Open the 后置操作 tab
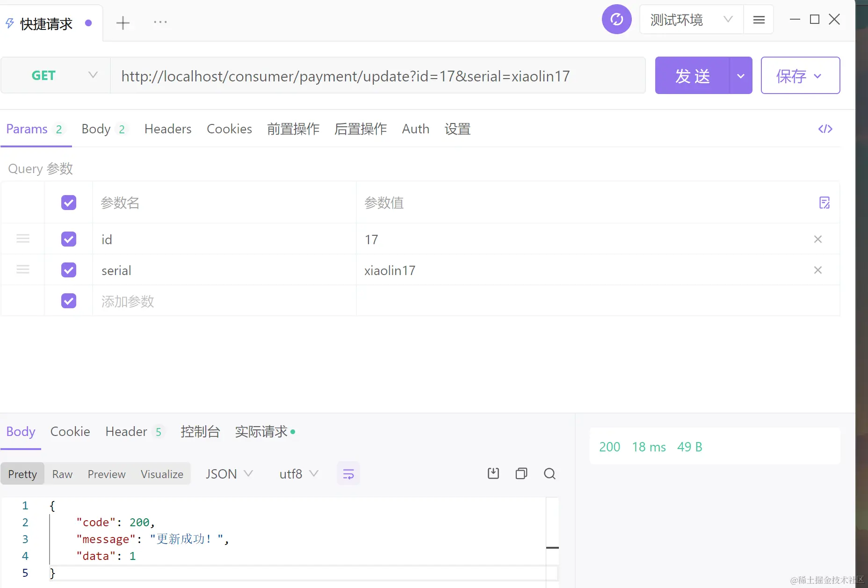The height and width of the screenshot is (588, 868). pos(361,129)
